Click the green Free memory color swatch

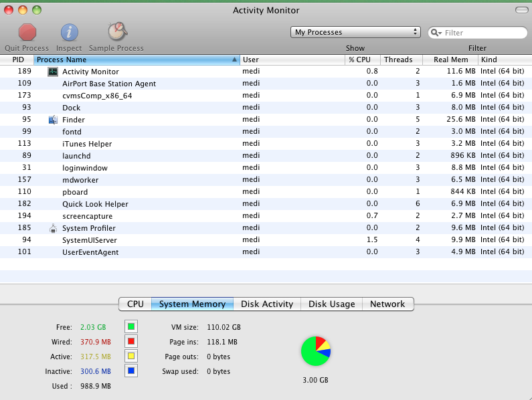131,326
